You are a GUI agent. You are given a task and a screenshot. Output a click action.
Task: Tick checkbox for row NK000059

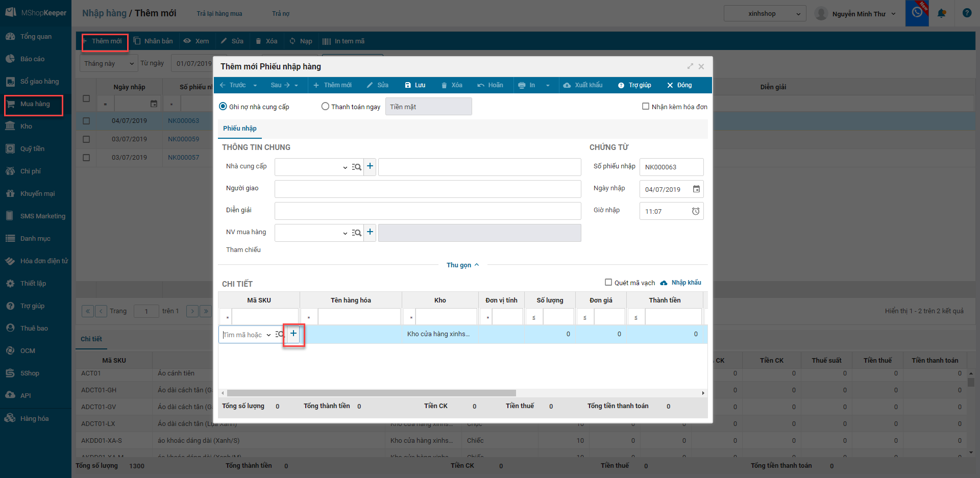pyautogui.click(x=86, y=139)
